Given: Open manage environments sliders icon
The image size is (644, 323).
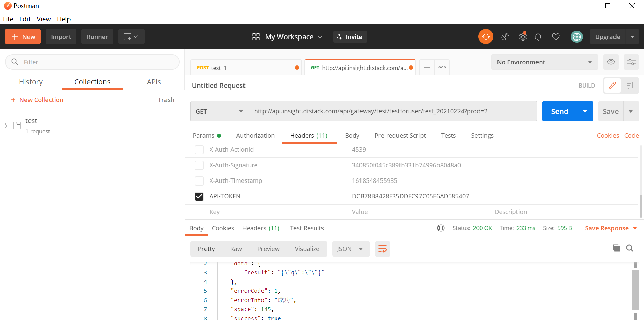Looking at the screenshot, I should tap(631, 62).
